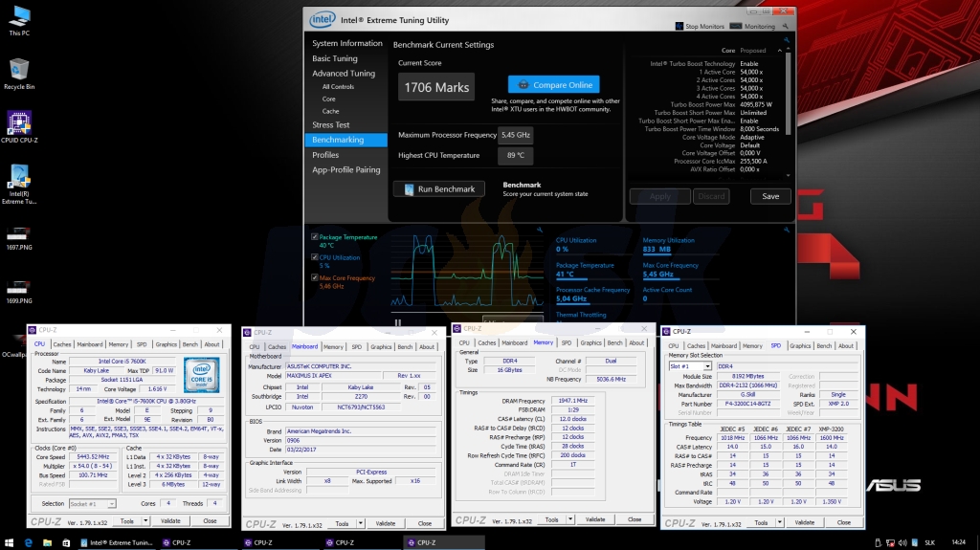Click the SLK language indicator in tray
This screenshot has width=980, height=550.
coord(930,542)
